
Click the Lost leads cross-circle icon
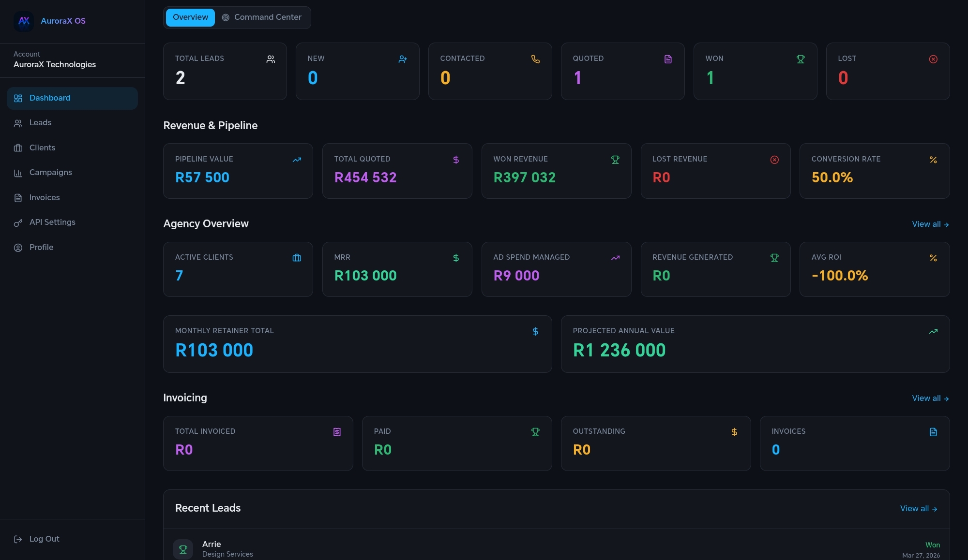tap(933, 59)
